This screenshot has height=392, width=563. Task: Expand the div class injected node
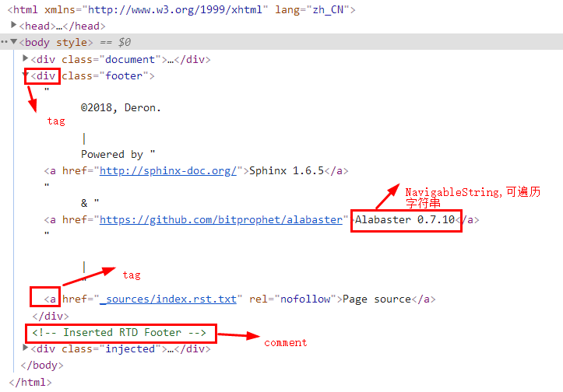click(x=25, y=347)
